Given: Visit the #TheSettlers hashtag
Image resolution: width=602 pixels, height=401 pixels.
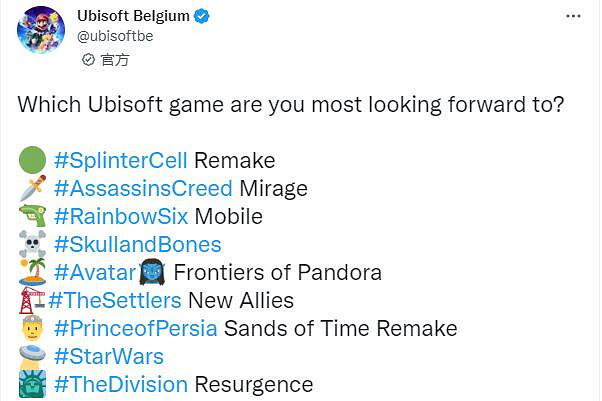Looking at the screenshot, I should [114, 300].
